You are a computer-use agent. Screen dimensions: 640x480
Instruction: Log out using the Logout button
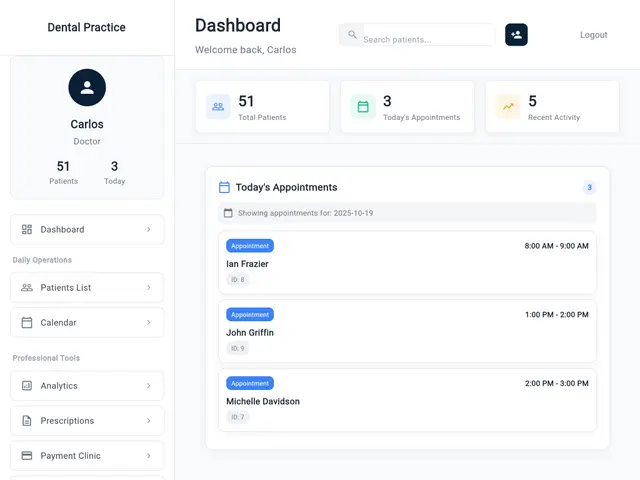click(593, 35)
